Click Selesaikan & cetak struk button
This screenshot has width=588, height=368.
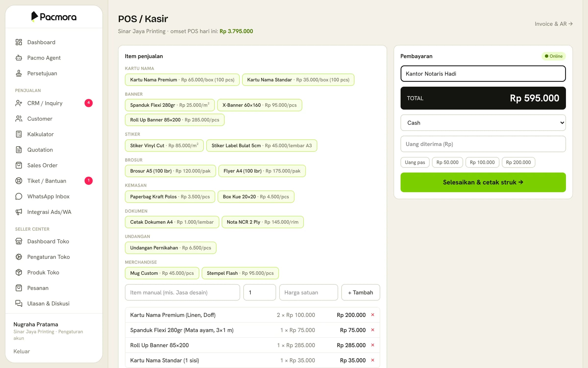(483, 182)
